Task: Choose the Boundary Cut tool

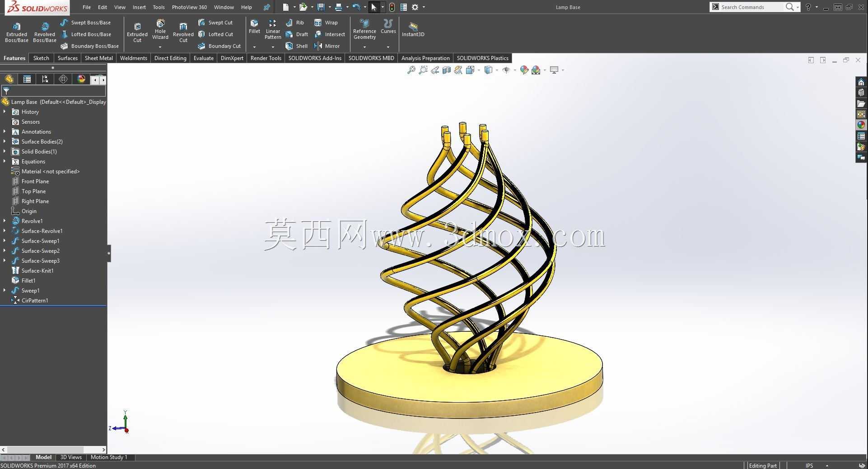Action: [x=219, y=46]
